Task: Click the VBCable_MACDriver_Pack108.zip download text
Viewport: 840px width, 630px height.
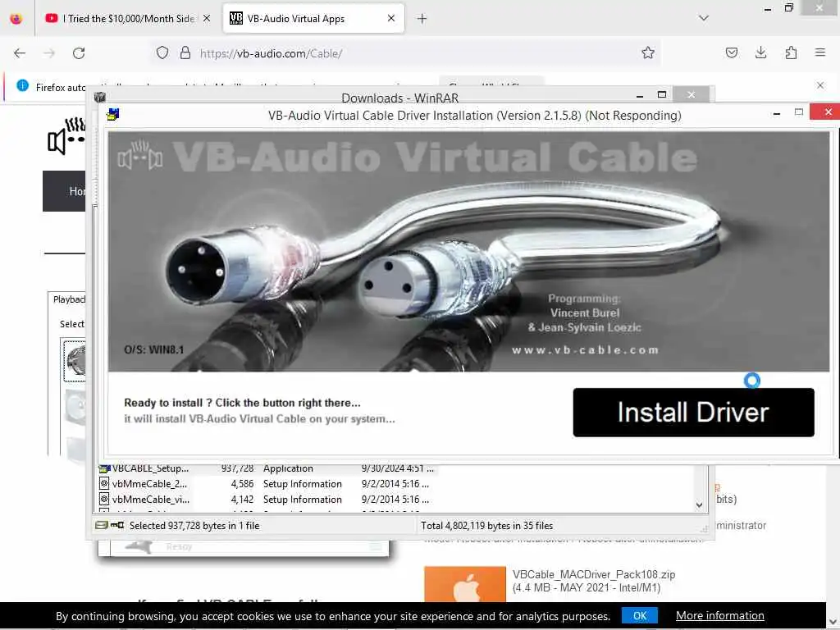Action: pyautogui.click(x=594, y=574)
